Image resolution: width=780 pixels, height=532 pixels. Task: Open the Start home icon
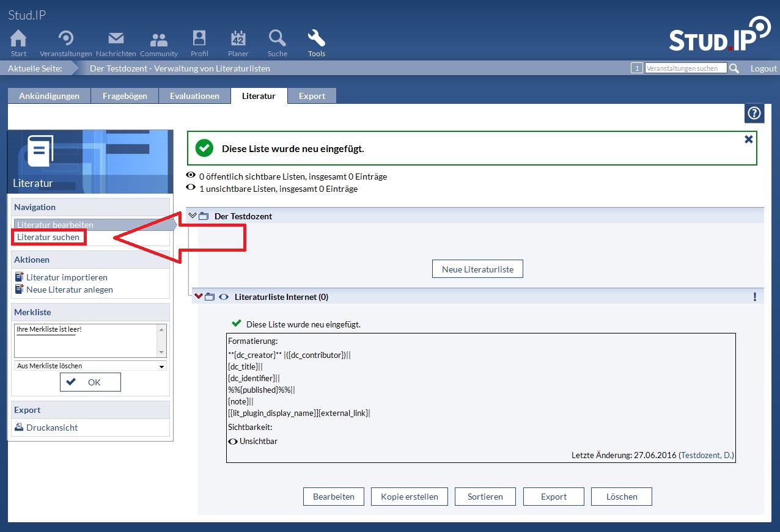(x=18, y=39)
